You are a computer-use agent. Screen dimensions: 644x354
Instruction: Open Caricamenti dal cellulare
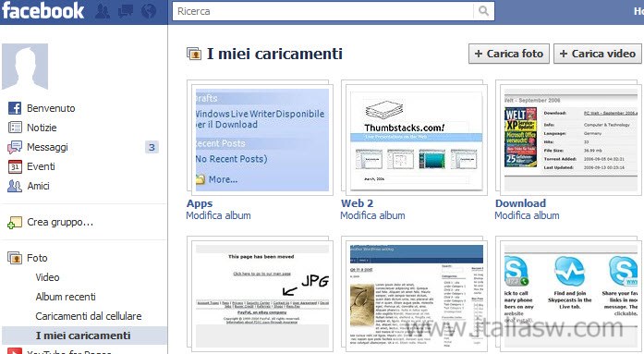[x=89, y=316]
